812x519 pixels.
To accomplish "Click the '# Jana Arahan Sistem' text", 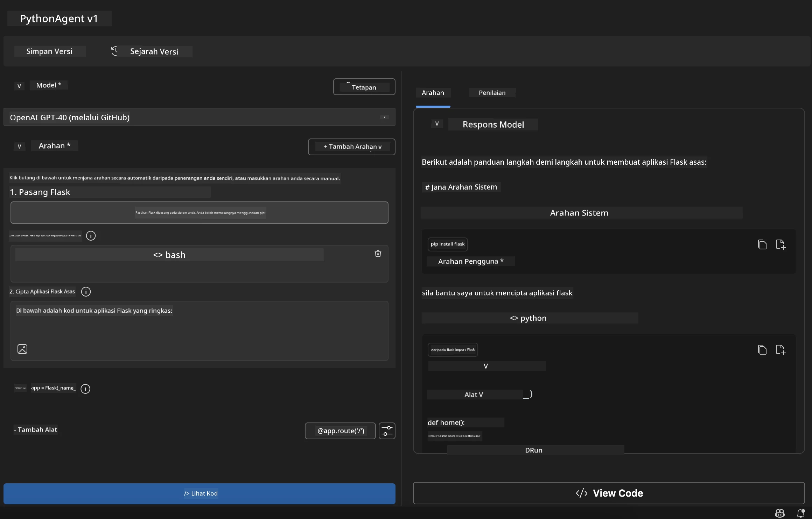I will [461, 187].
